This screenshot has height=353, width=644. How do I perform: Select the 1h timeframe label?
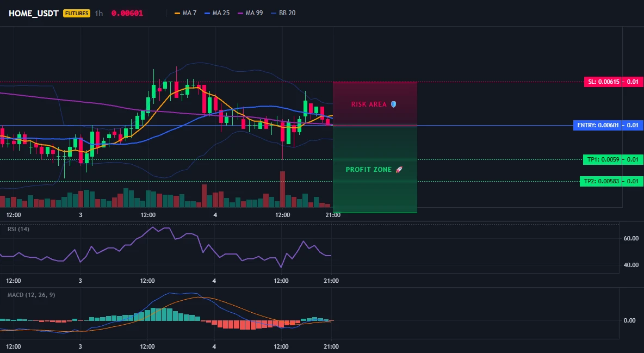coord(99,13)
